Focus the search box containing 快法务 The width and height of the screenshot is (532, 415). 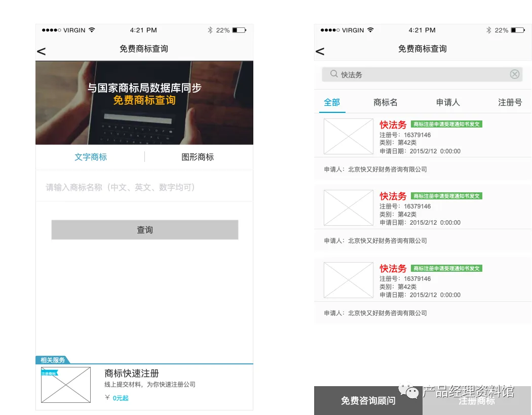pos(422,74)
